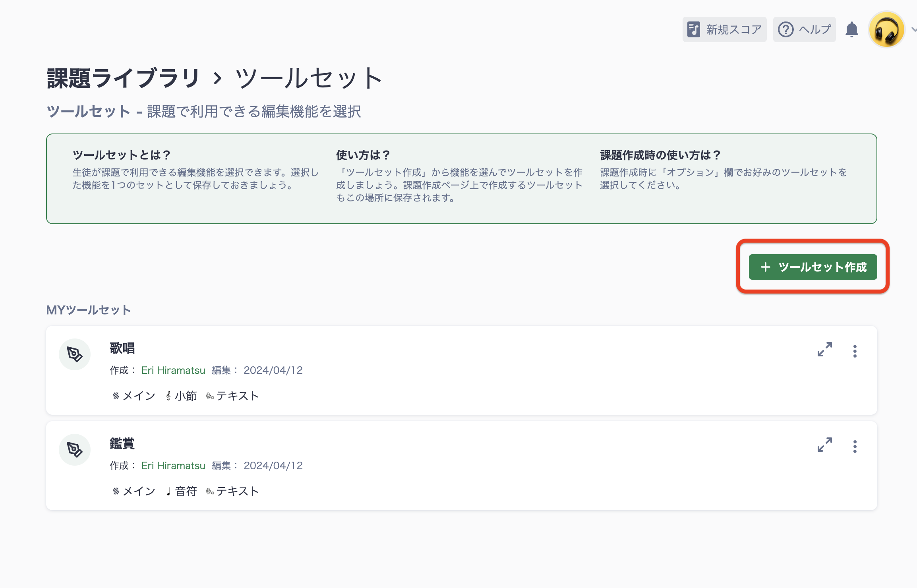Click the microphone テキスト tag on 鑑賞
The height and width of the screenshot is (588, 917).
tap(233, 491)
